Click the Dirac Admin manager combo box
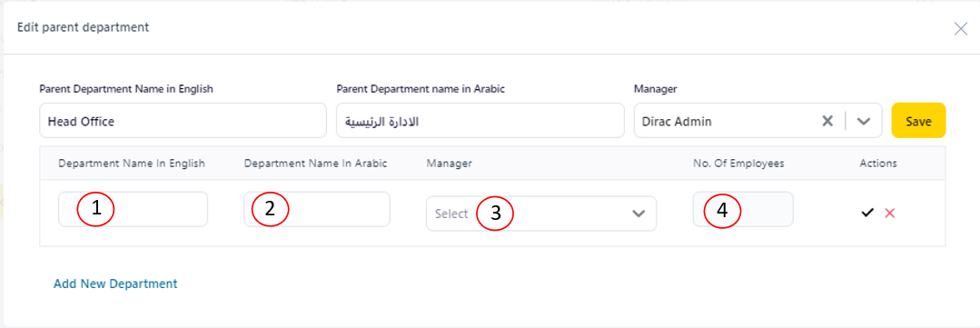Screen dimensions: 980x328 tap(758, 121)
